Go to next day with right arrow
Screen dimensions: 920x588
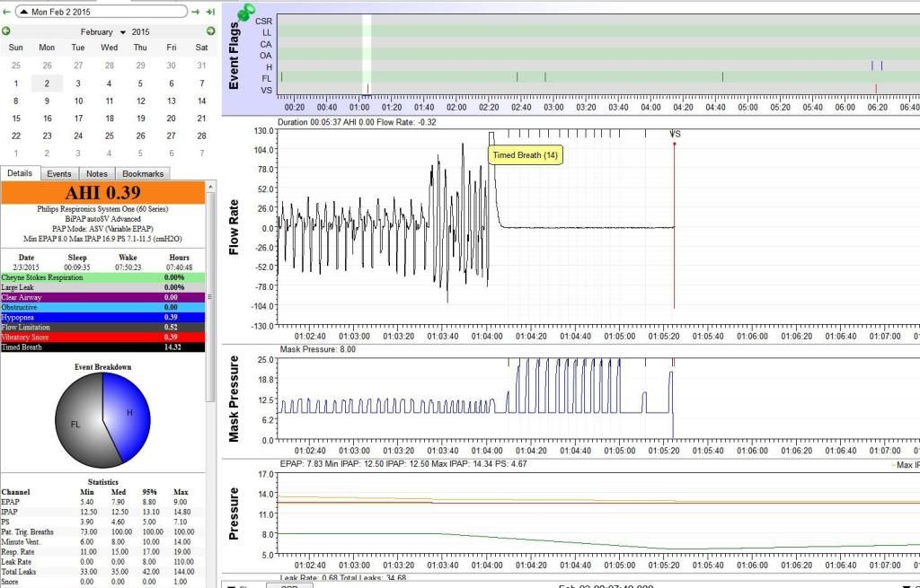[196, 11]
